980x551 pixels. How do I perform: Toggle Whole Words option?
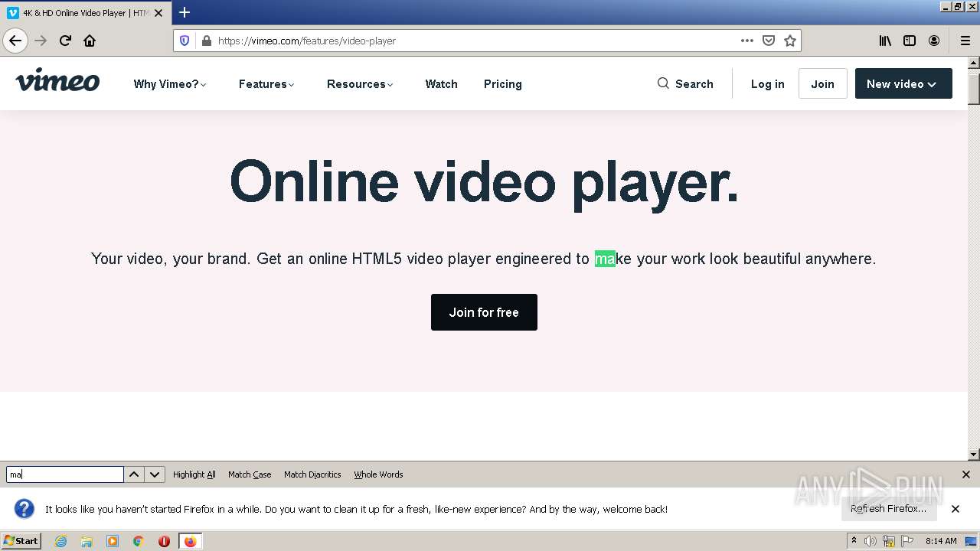coord(378,474)
